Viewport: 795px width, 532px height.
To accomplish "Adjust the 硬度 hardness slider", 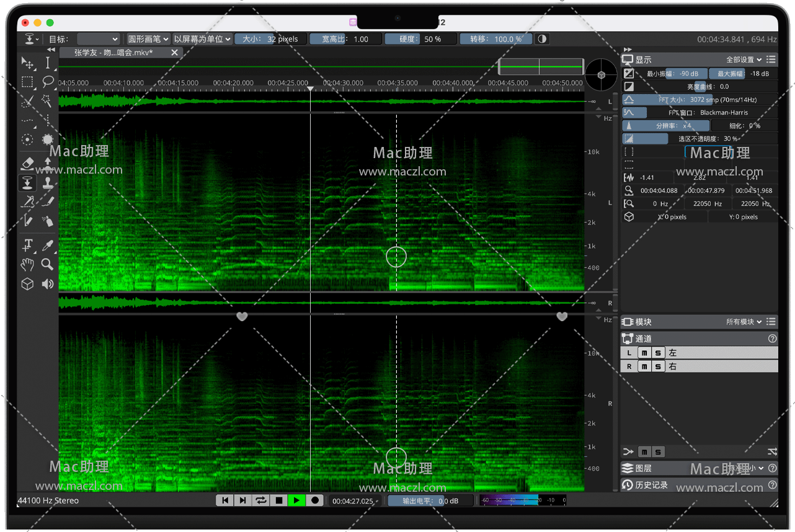I will coord(420,39).
